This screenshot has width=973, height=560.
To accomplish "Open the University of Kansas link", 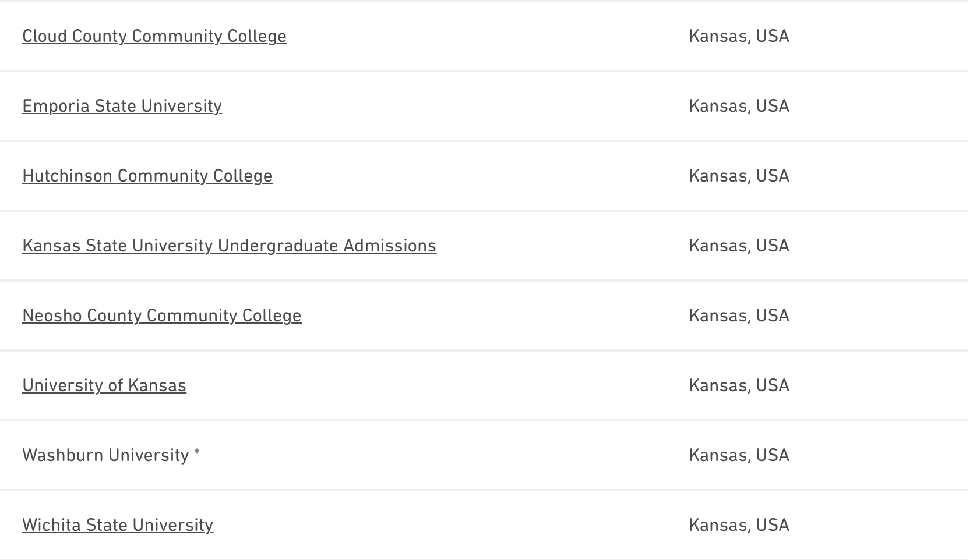I will click(104, 385).
